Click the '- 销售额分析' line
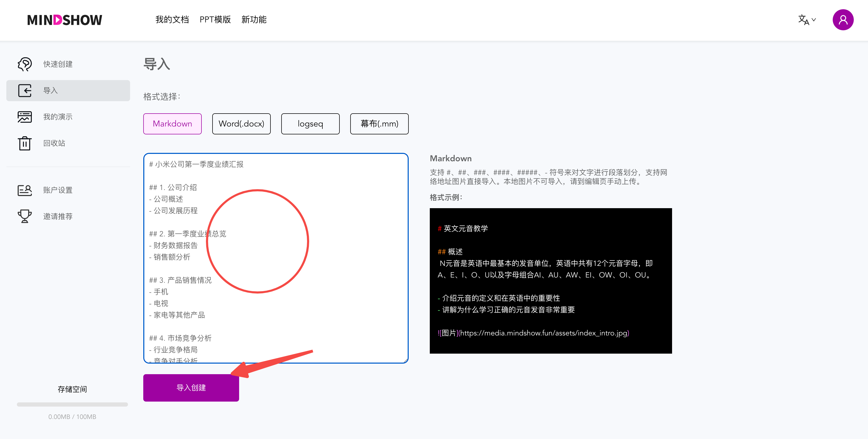Screen dimensions: 868x439 (x=170, y=257)
